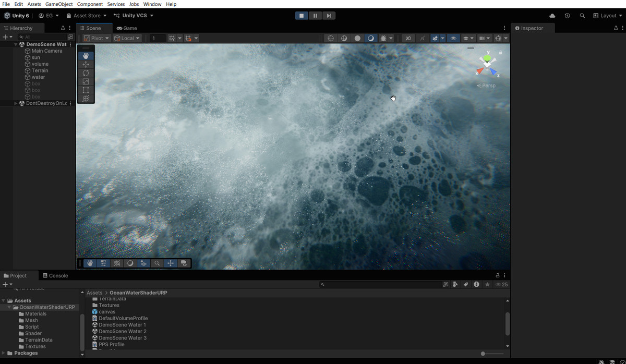This screenshot has height=364, width=626.
Task: Toggle scene lighting in the Scene toolbar
Action: point(422,38)
